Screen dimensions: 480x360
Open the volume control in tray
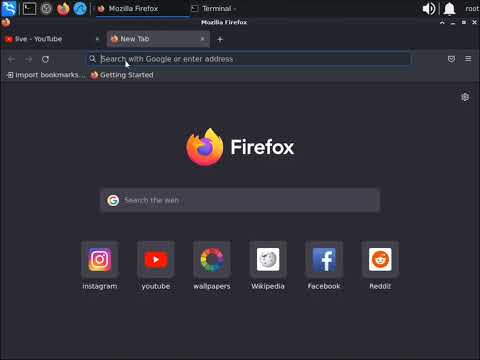[x=429, y=9]
